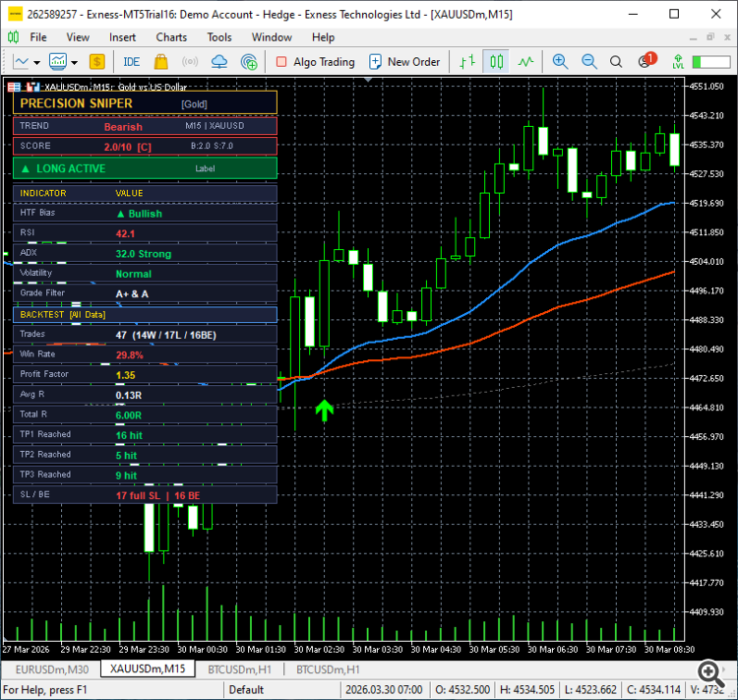Click the add signal radar icon

249,62
